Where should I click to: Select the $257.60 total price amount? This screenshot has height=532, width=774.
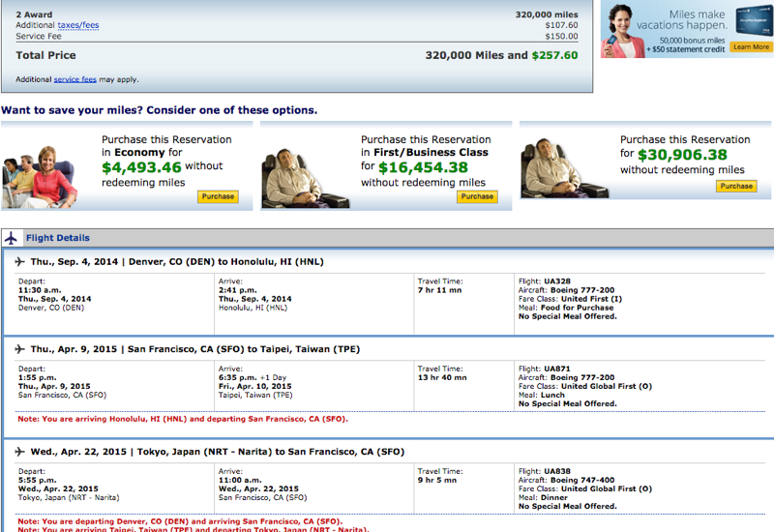[x=554, y=55]
